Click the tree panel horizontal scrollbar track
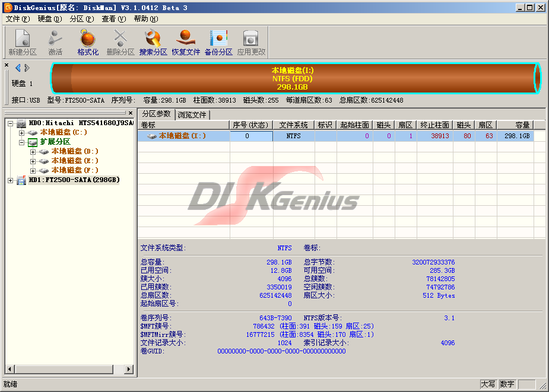 [x=118, y=369]
